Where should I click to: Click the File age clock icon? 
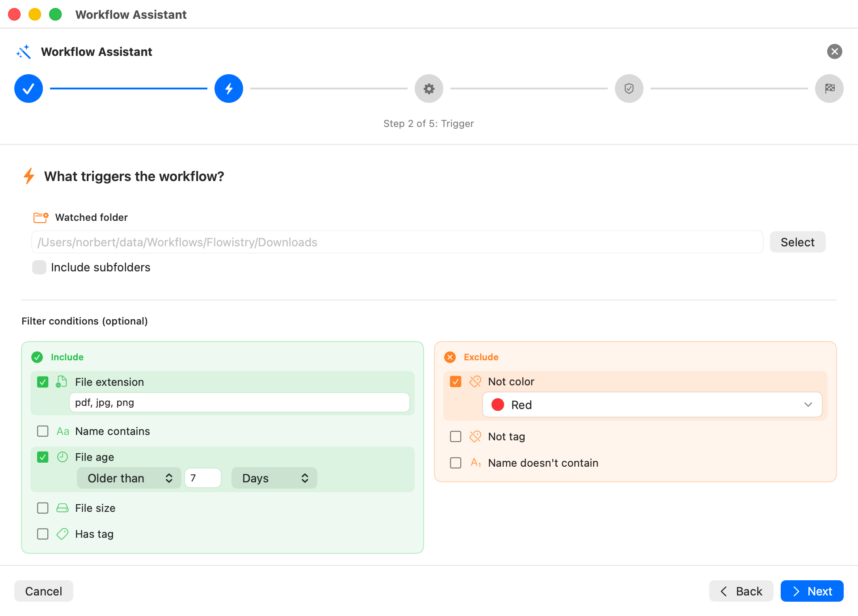63,457
